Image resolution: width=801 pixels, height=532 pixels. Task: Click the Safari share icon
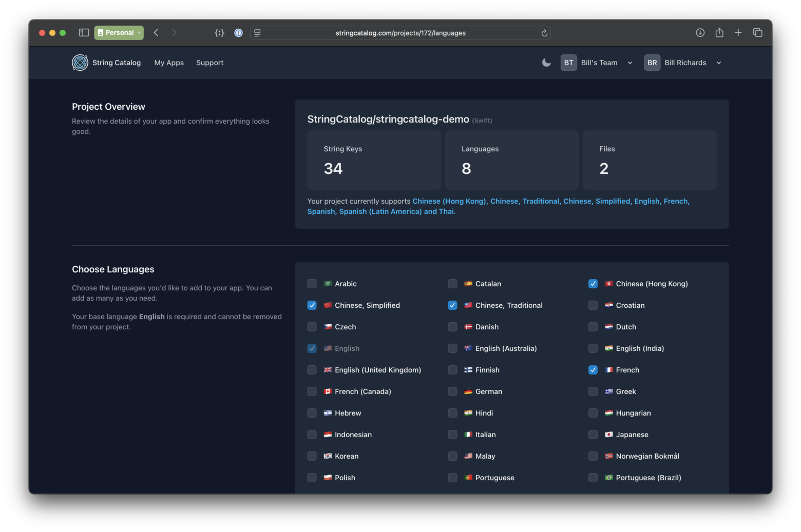coord(719,32)
